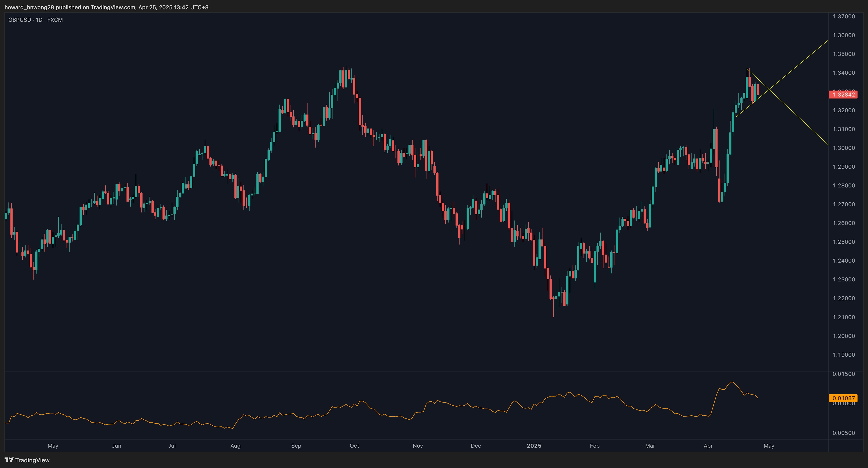Click the Feb label on the time axis
This screenshot has height=468, width=868.
click(594, 446)
